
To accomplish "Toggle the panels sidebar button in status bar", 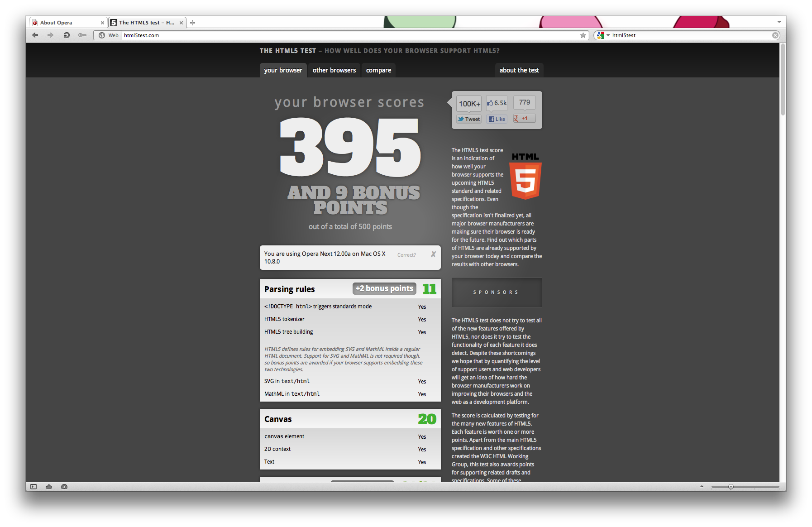I will [x=33, y=487].
